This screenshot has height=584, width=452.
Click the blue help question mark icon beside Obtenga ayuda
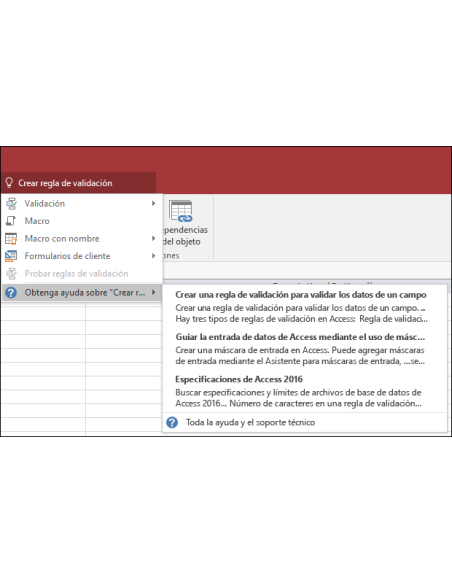pos(11,293)
